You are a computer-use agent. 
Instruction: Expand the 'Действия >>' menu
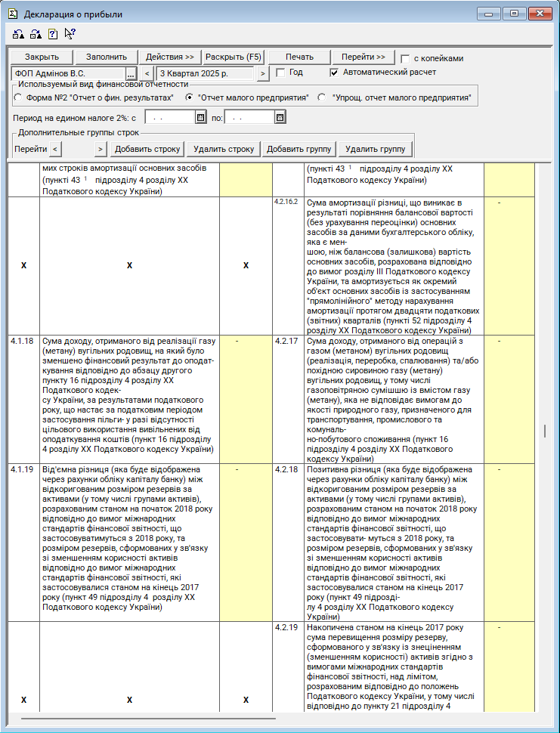[170, 57]
